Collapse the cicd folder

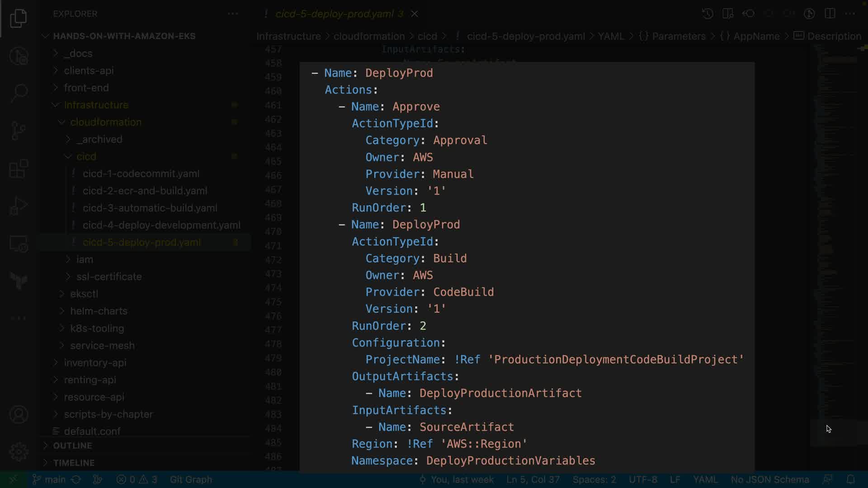click(86, 156)
